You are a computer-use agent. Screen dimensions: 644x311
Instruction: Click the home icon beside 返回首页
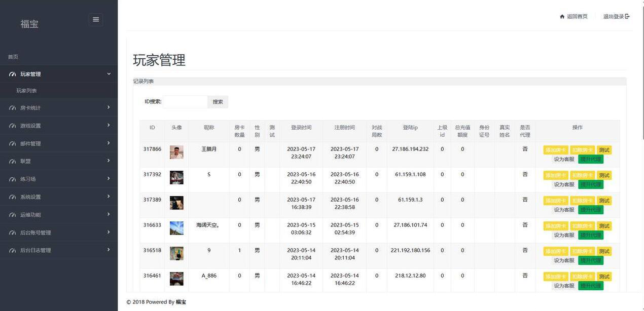pyautogui.click(x=562, y=17)
